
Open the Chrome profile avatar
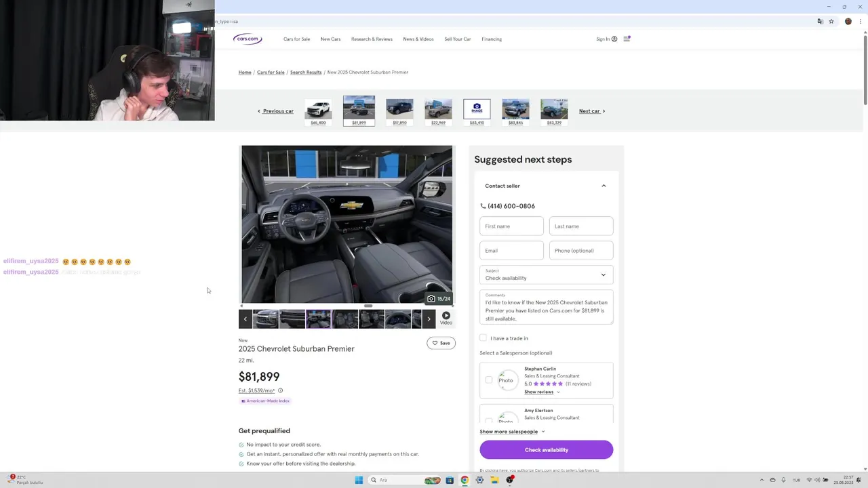click(848, 21)
